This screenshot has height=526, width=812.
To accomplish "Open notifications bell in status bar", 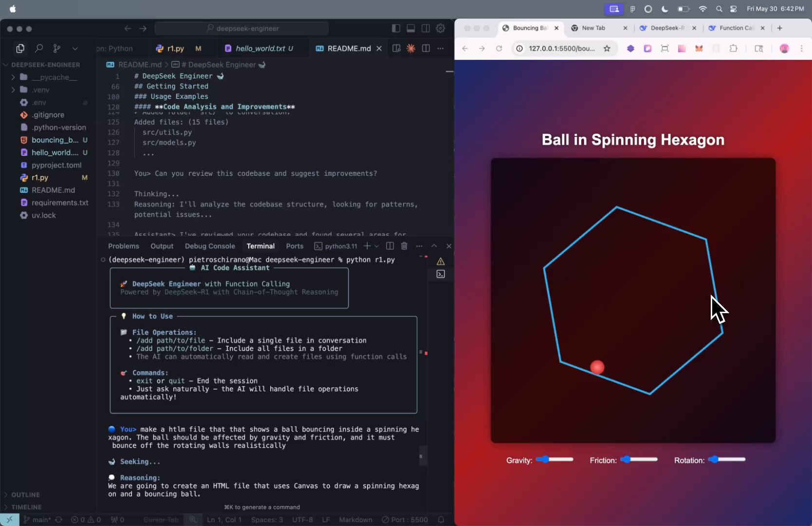I will [441, 520].
